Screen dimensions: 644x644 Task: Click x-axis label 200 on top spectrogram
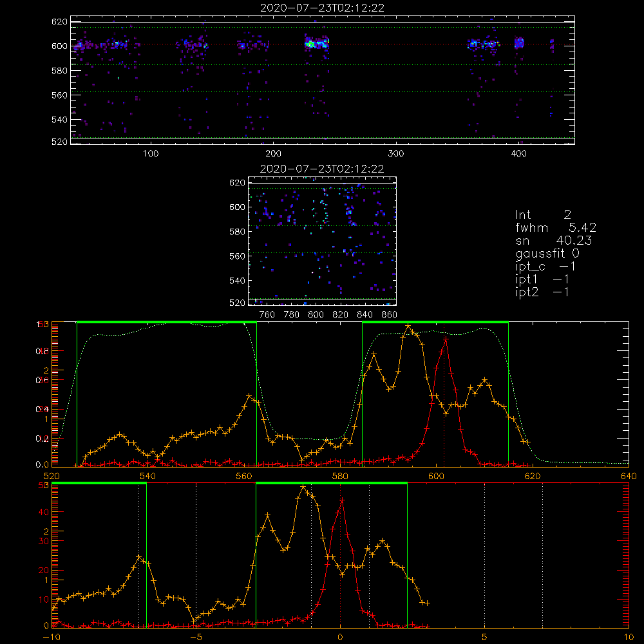coord(274,154)
